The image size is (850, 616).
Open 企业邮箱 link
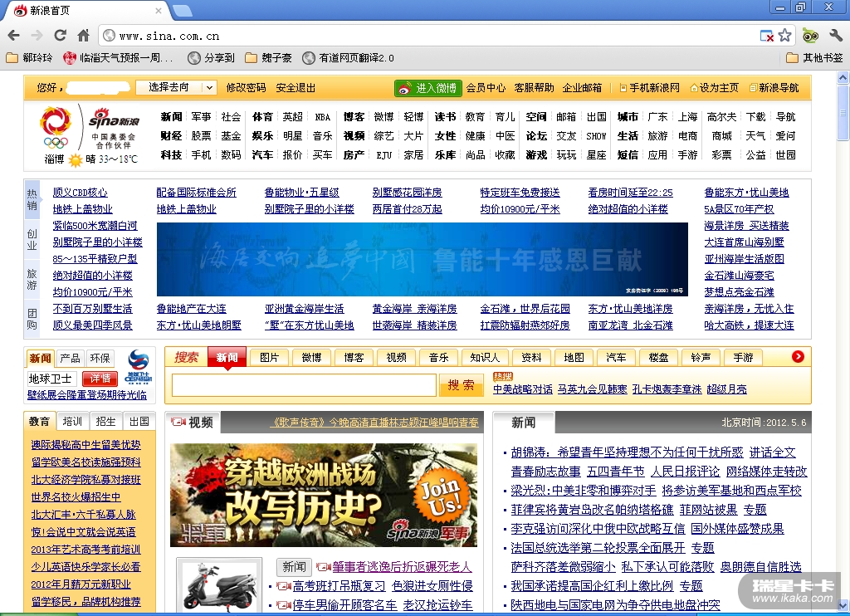point(582,88)
